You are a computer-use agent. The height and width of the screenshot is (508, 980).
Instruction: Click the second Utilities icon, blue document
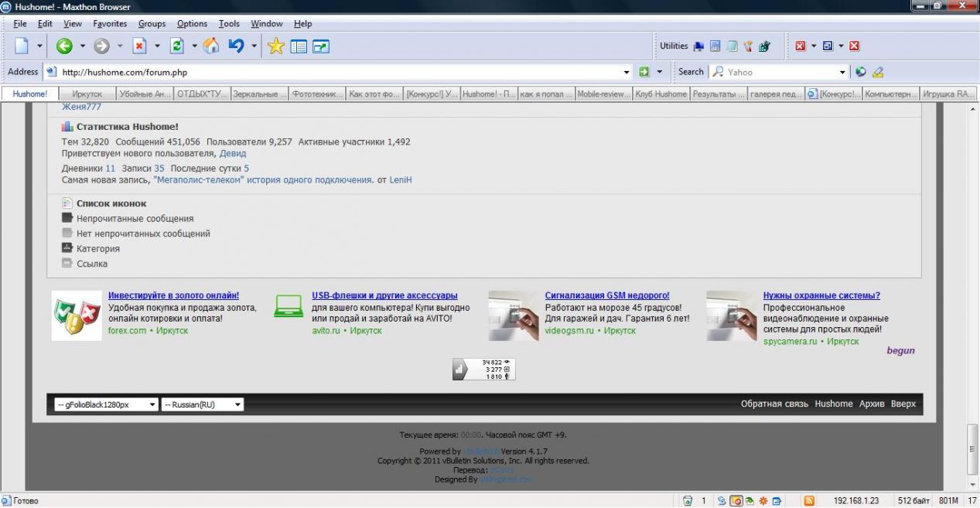coord(715,46)
